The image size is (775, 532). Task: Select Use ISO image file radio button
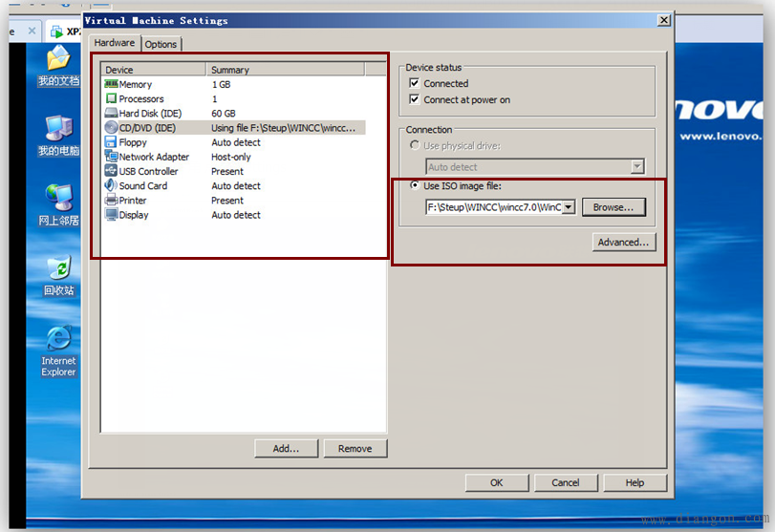click(x=415, y=185)
